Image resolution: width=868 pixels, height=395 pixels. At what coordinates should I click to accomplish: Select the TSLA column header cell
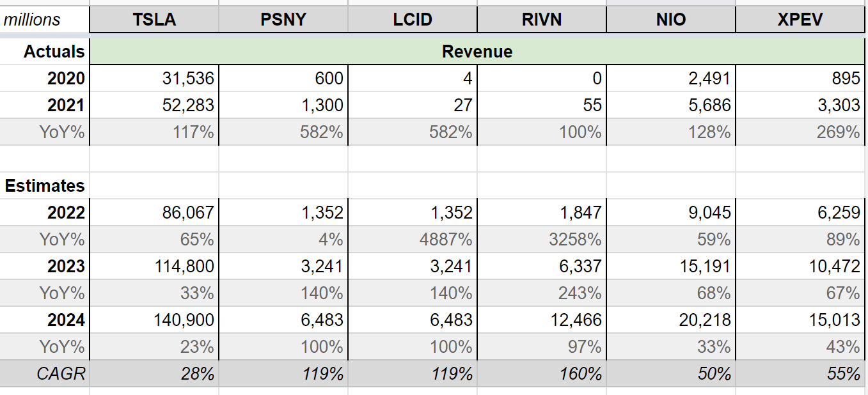[154, 20]
